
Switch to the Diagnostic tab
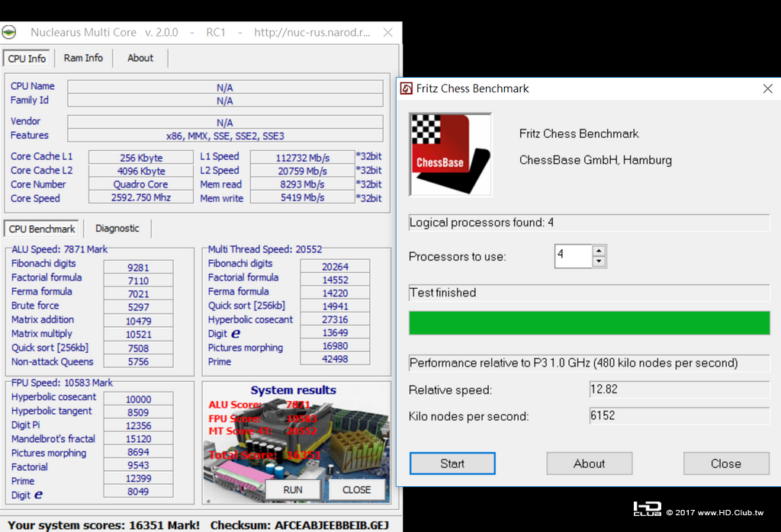pos(117,229)
